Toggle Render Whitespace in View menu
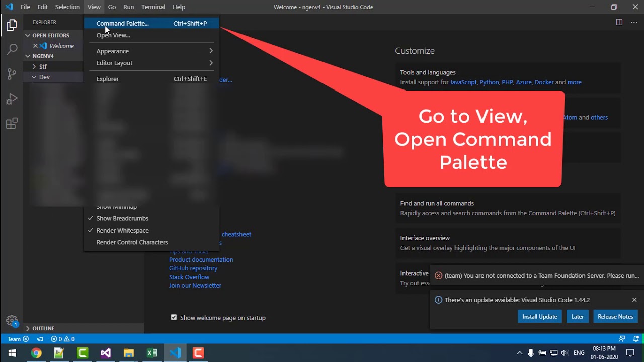Screen dimensions: 644x362 pyautogui.click(x=152, y=230)
